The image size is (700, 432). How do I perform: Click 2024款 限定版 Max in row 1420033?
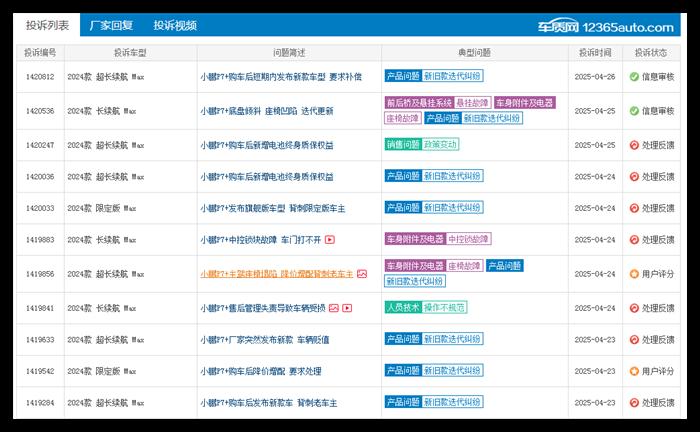point(102,208)
